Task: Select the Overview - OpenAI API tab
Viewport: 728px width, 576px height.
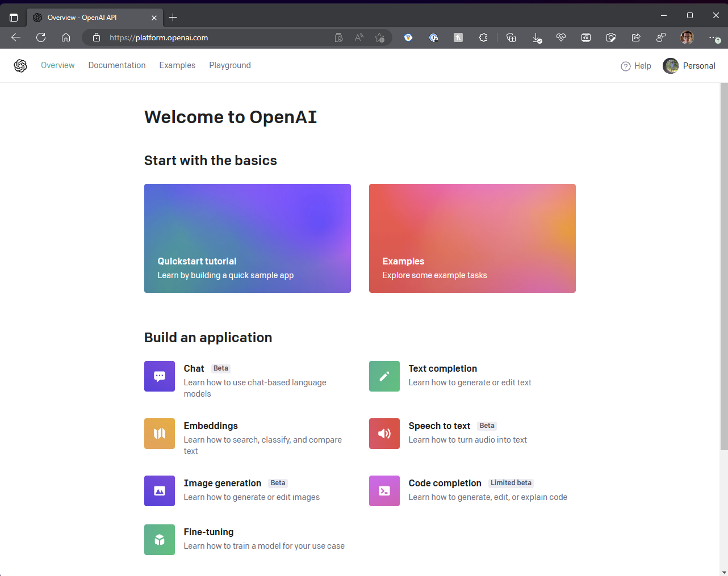Action: pyautogui.click(x=95, y=18)
